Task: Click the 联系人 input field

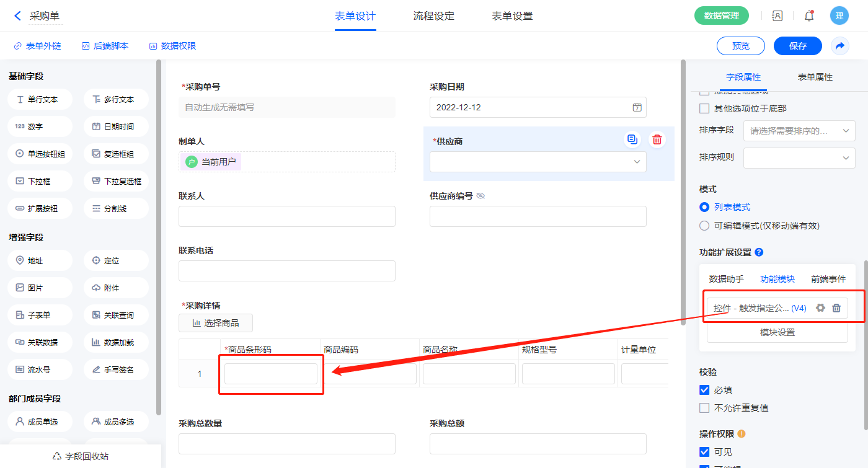Action: click(286, 216)
